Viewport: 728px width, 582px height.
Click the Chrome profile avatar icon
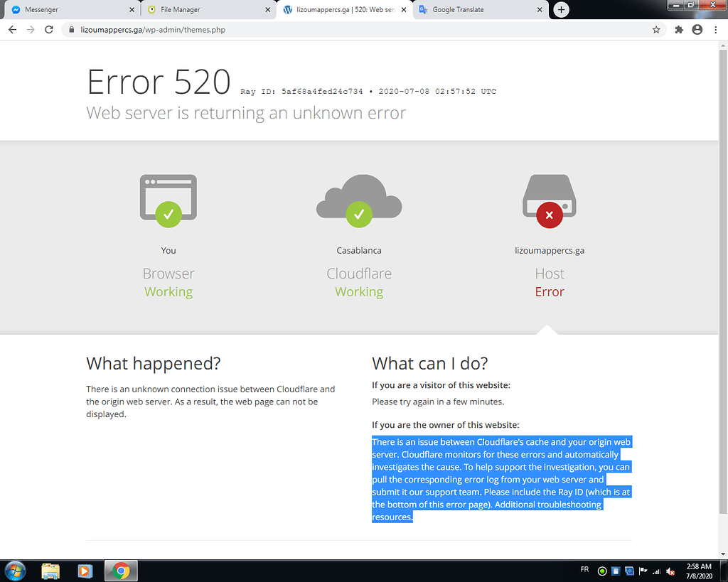tap(697, 30)
